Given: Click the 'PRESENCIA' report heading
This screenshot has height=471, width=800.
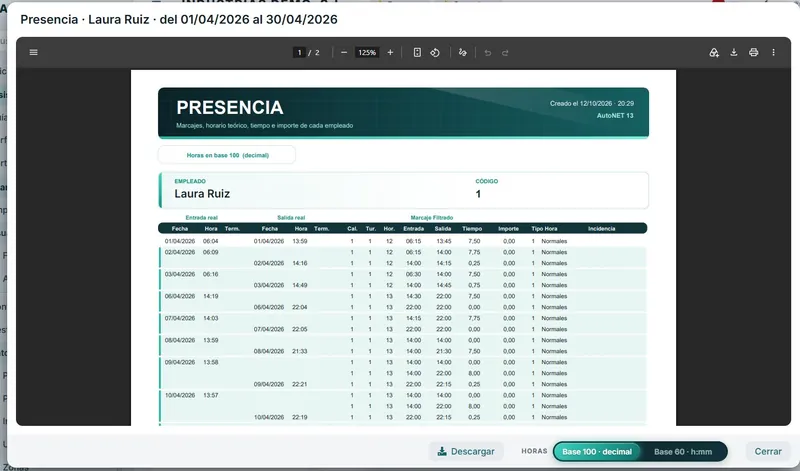Looking at the screenshot, I should [230, 108].
